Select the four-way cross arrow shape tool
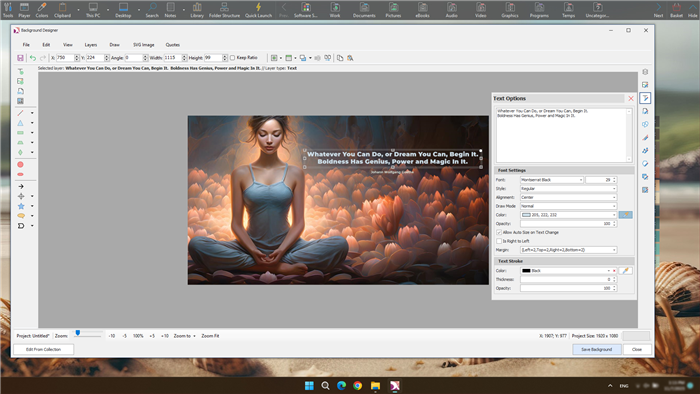 [21, 196]
